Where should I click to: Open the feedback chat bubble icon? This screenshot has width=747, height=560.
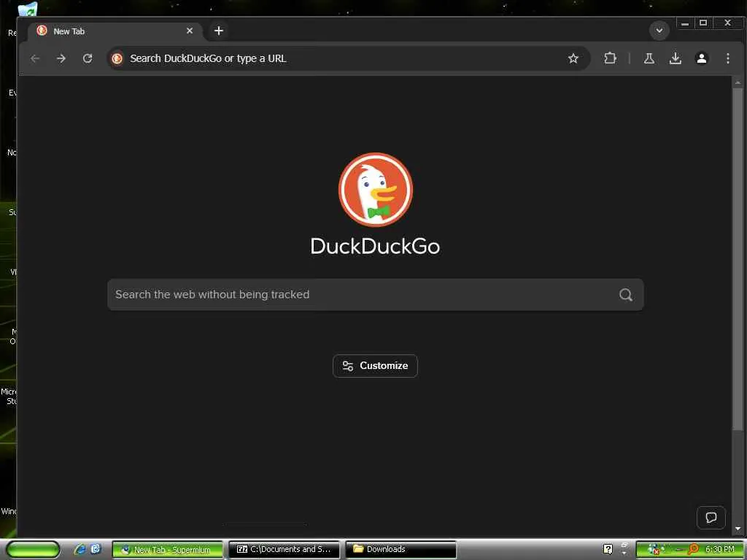711,518
